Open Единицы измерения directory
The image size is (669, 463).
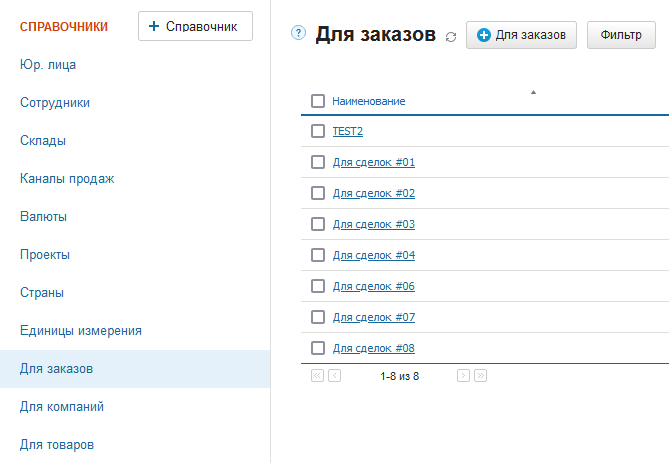click(x=80, y=330)
